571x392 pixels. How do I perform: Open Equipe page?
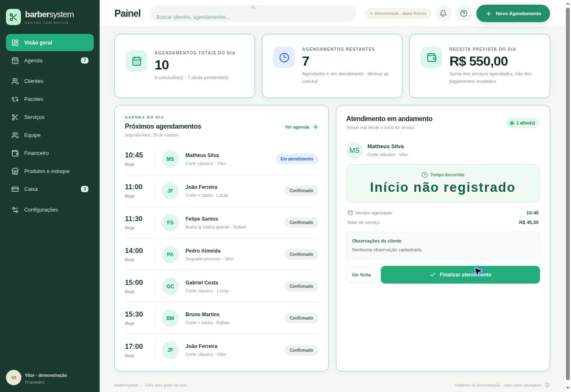tap(50, 135)
